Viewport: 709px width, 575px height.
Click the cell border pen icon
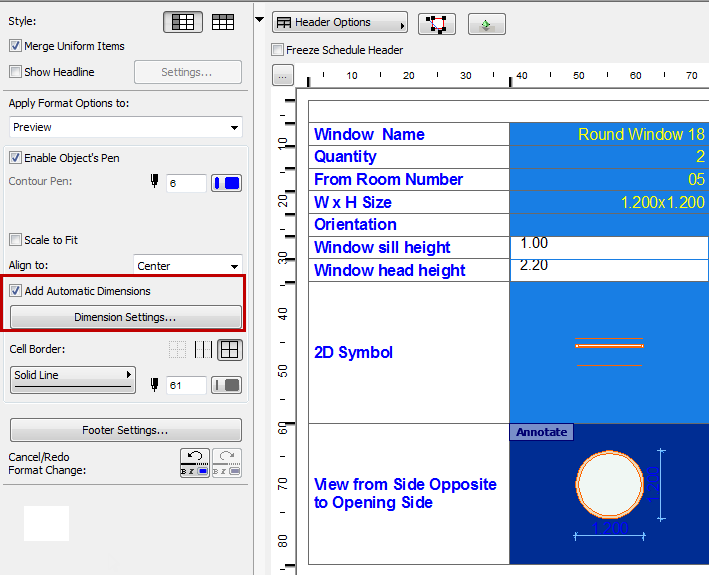tap(155, 385)
